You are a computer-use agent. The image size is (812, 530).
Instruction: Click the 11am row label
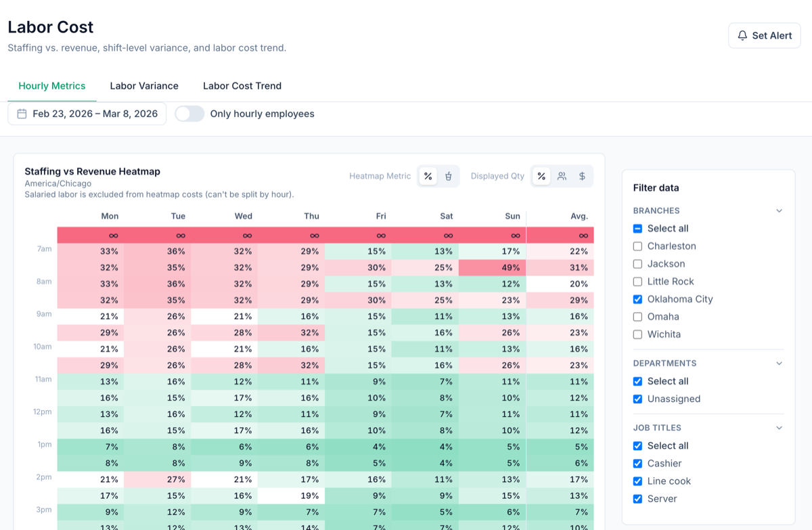tap(44, 379)
